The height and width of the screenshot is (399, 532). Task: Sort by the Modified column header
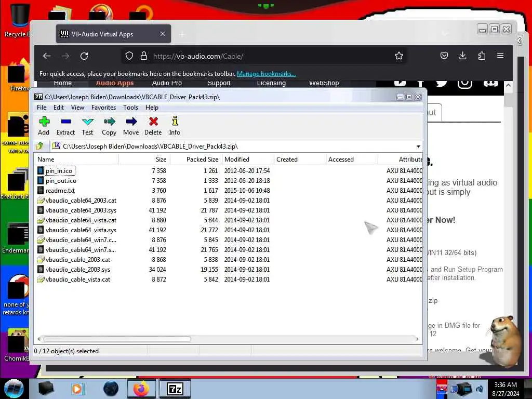pyautogui.click(x=248, y=159)
